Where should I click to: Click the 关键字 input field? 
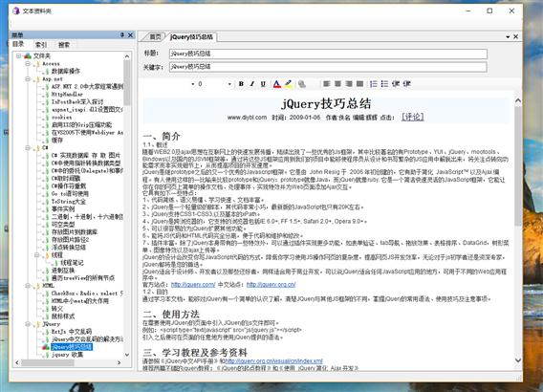[328, 67]
